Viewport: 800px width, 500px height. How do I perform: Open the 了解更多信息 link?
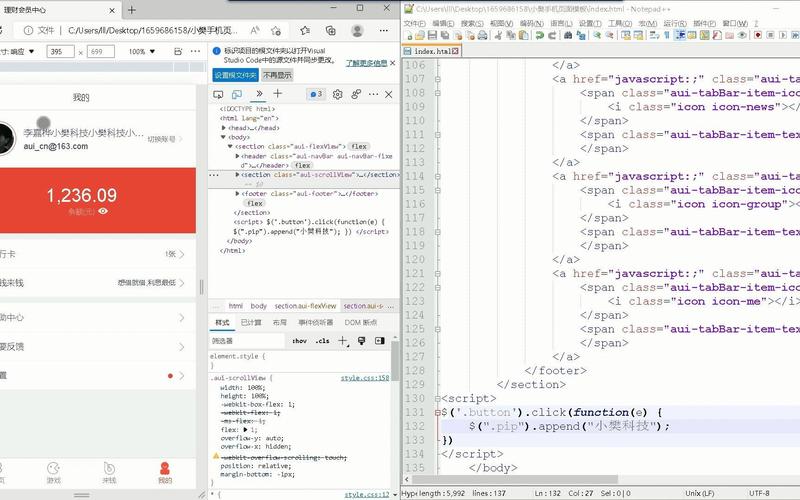(x=366, y=63)
